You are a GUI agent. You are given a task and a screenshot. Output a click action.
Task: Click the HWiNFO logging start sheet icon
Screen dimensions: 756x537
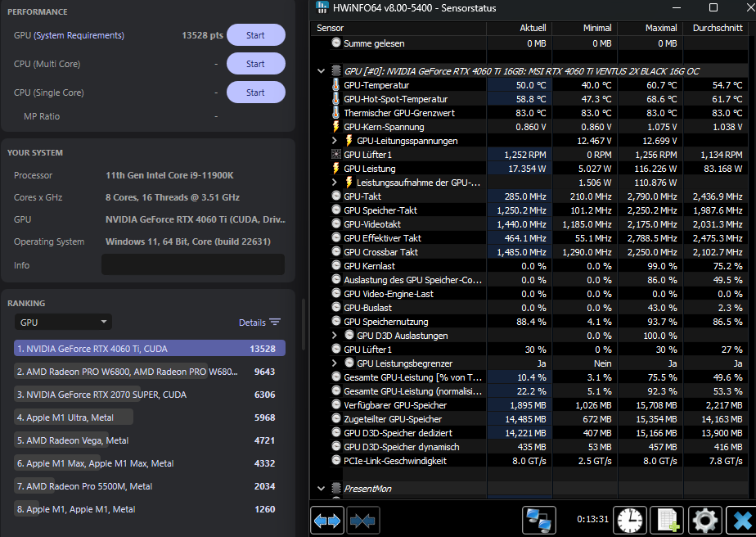[668, 520]
